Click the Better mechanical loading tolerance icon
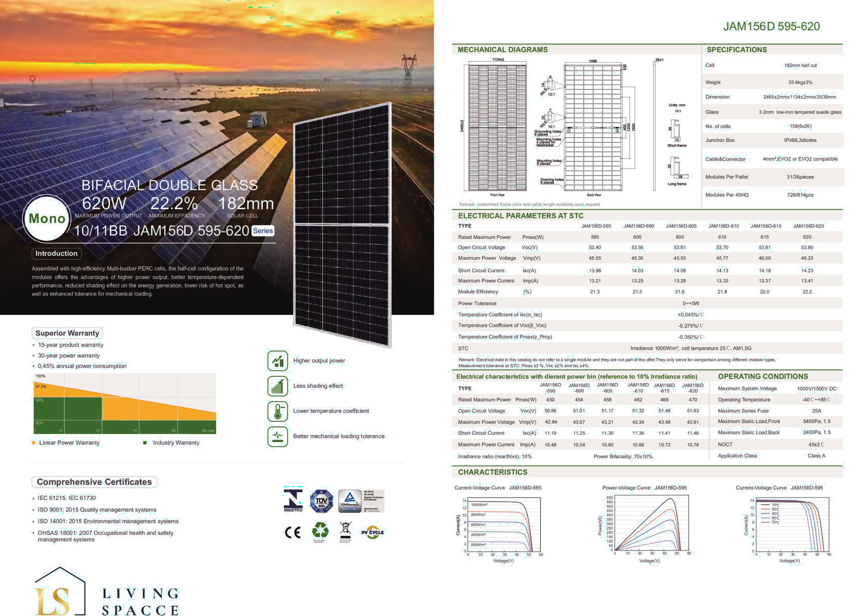Image resolution: width=863 pixels, height=616 pixels. pyautogui.click(x=277, y=436)
